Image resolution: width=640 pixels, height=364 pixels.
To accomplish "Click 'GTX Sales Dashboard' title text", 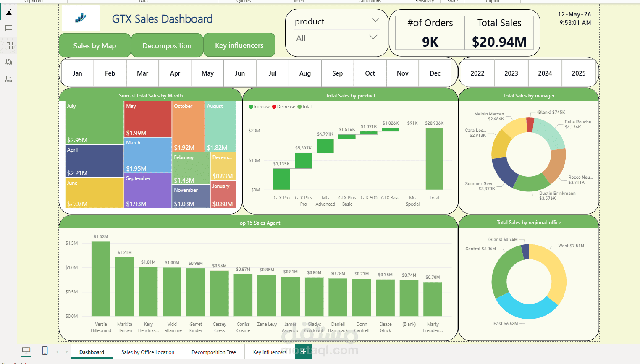I will [163, 19].
